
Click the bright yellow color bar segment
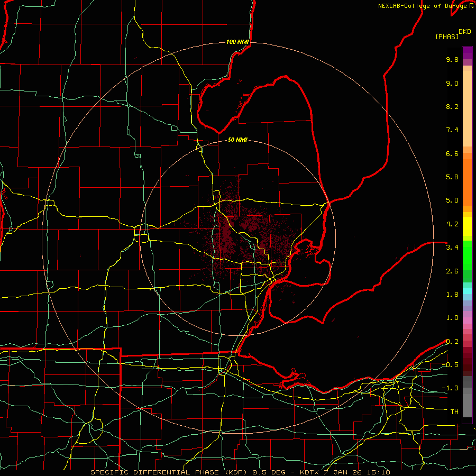click(467, 226)
